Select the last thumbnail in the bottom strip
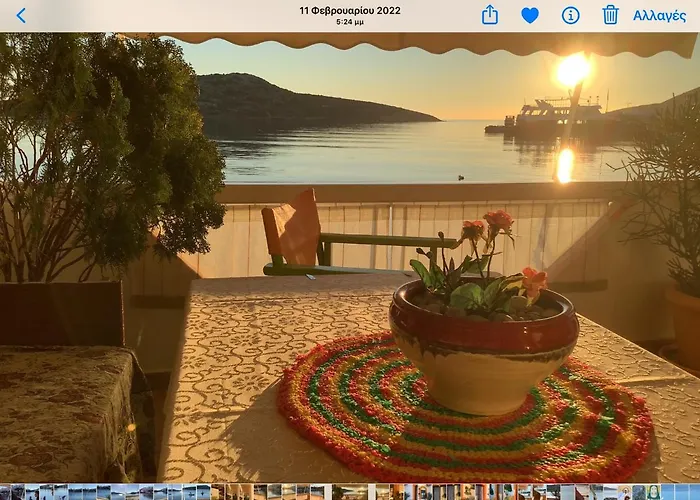 (692, 492)
